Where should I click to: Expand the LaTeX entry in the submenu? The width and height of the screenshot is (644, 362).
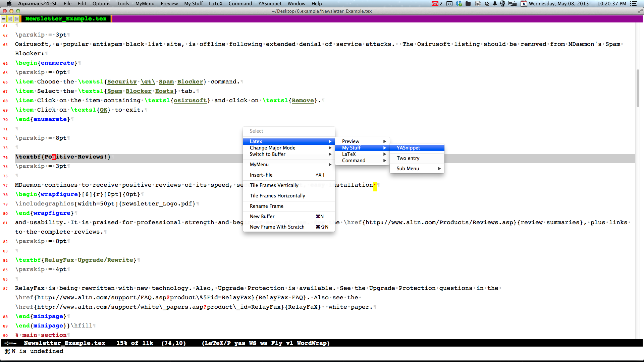(x=362, y=154)
